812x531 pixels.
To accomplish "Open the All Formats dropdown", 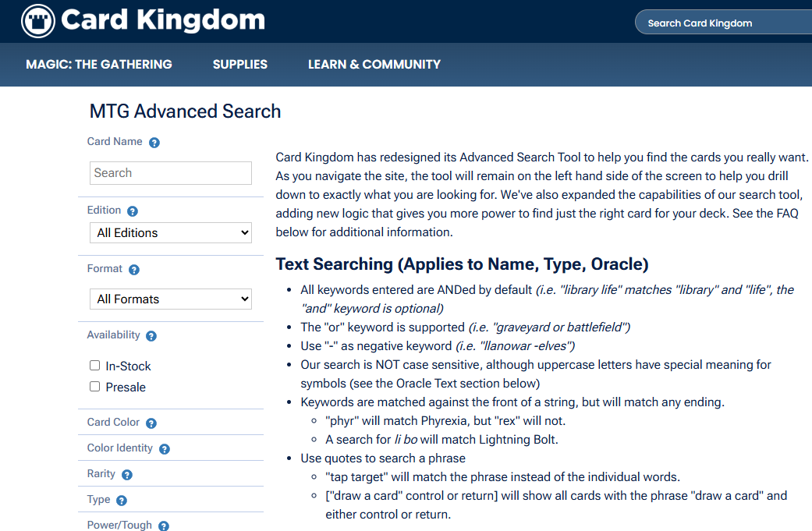I will pyautogui.click(x=171, y=299).
